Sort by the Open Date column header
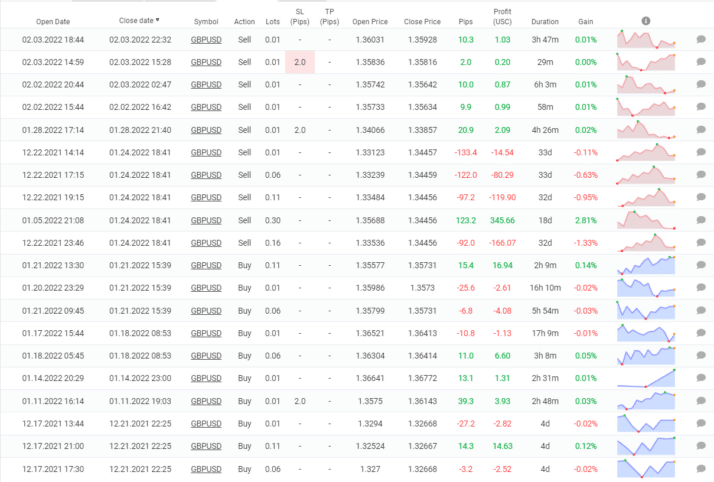The width and height of the screenshot is (714, 482). coord(53,21)
